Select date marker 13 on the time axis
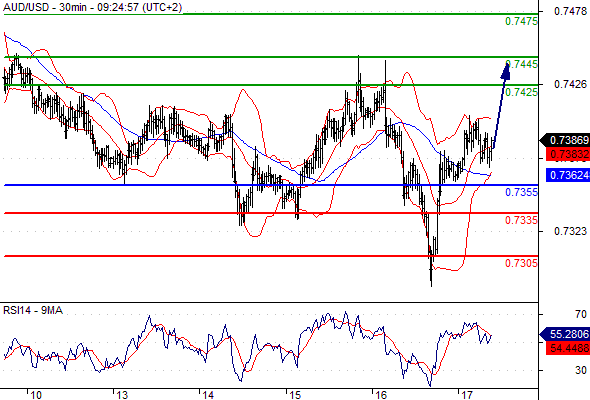This screenshot has width=590, height=400. click(x=122, y=395)
